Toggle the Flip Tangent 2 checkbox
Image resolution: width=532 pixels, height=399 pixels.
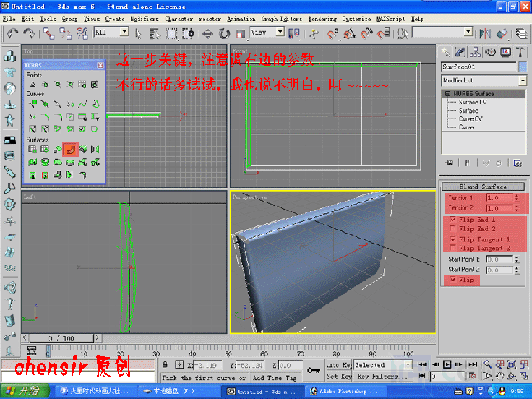pyautogui.click(x=452, y=248)
